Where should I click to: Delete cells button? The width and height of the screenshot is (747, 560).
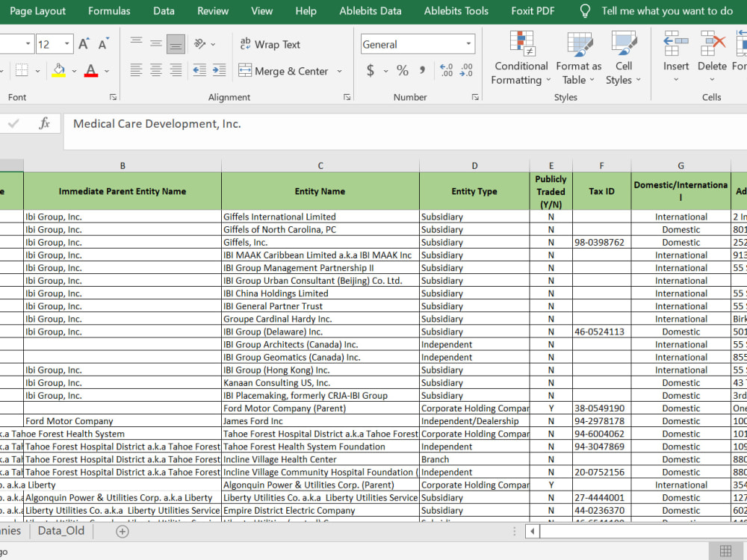712,57
